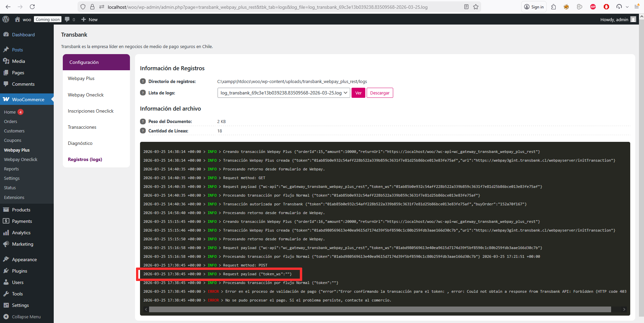The image size is (644, 323).
Task: Click the horizontal scrollbar of the log viewer
Action: (380, 309)
